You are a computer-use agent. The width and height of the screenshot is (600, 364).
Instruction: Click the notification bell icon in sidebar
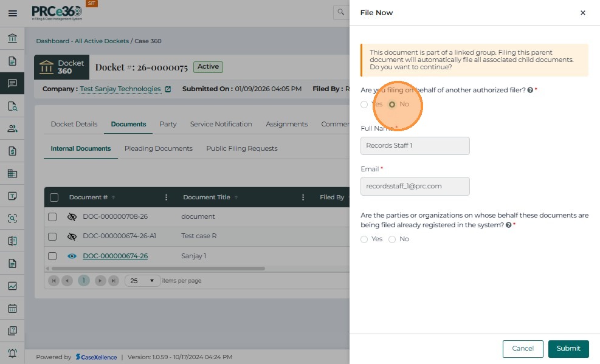12,353
